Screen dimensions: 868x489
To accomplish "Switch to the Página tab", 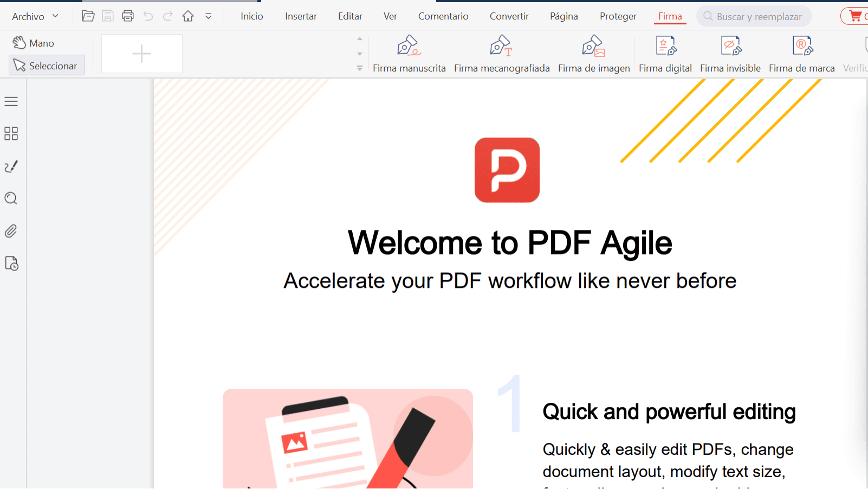I will 563,16.
